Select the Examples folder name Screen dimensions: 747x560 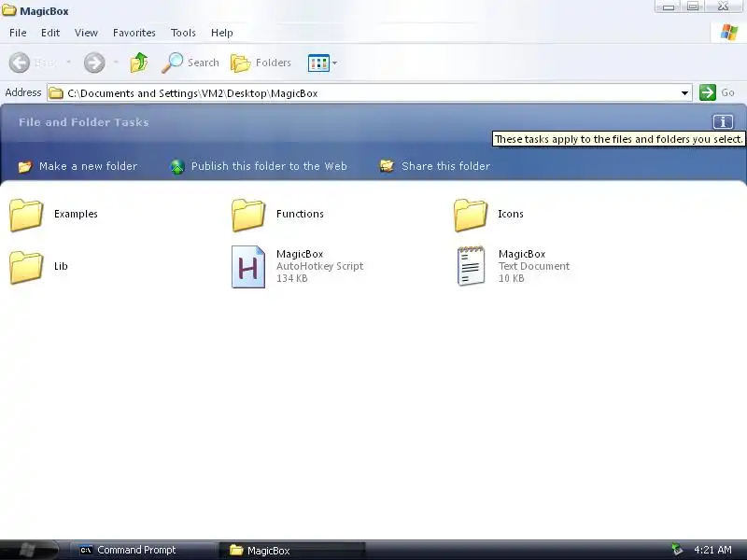click(76, 214)
